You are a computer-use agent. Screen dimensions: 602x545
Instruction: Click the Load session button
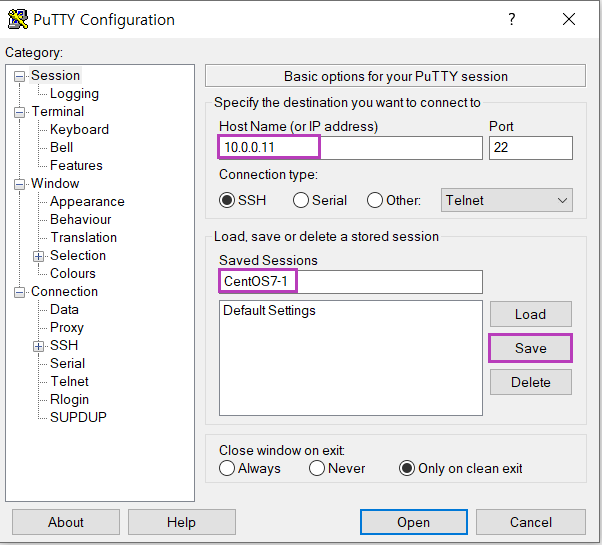tap(531, 314)
